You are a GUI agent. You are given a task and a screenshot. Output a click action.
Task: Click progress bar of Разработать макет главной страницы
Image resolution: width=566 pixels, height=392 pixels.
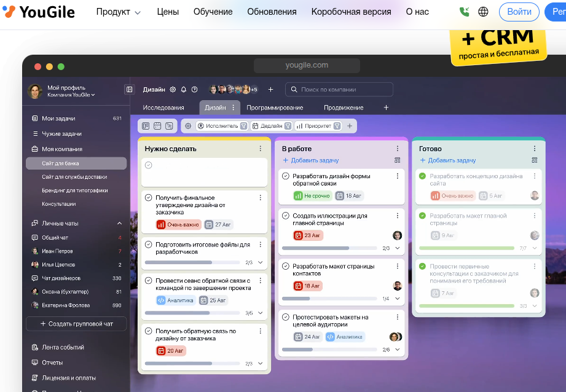(x=466, y=248)
